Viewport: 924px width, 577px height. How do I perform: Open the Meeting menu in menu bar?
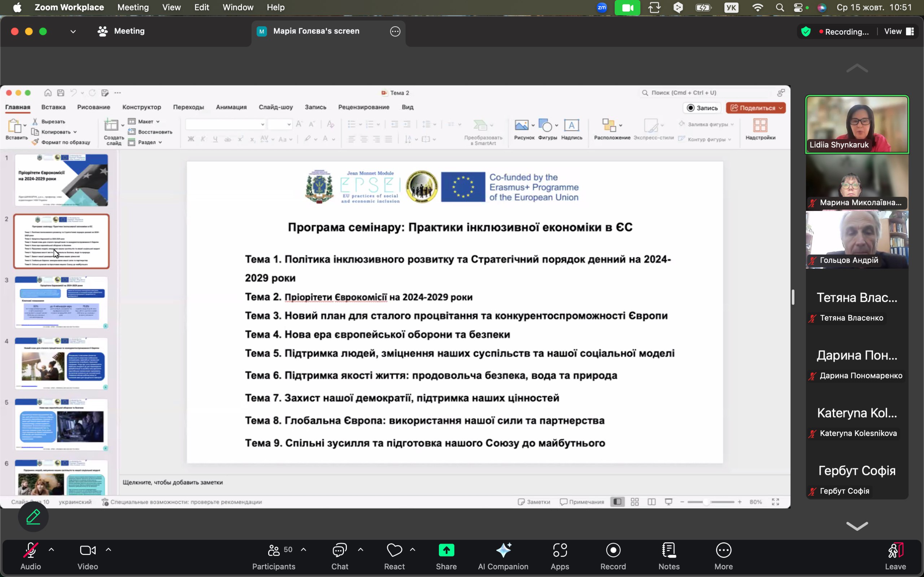click(133, 7)
